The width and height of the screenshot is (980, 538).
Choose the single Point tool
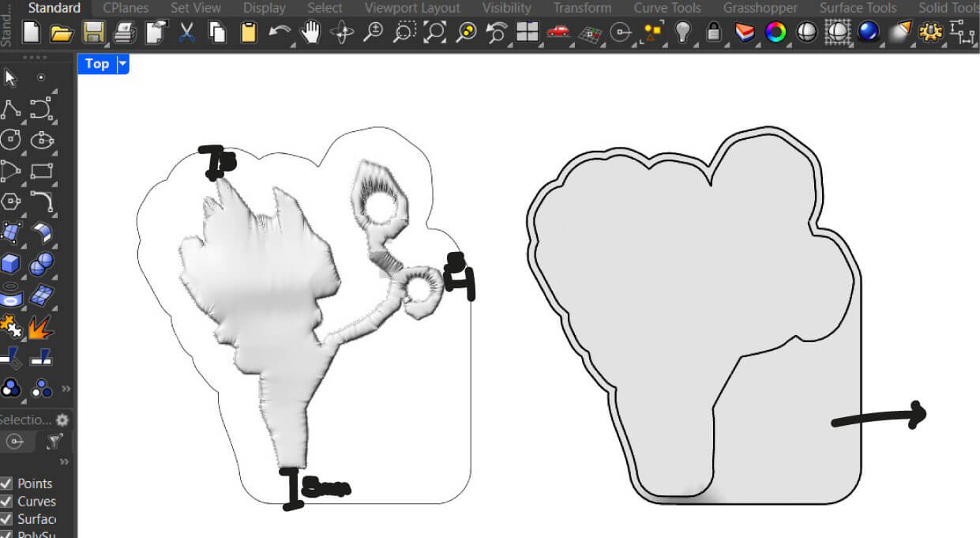point(41,77)
